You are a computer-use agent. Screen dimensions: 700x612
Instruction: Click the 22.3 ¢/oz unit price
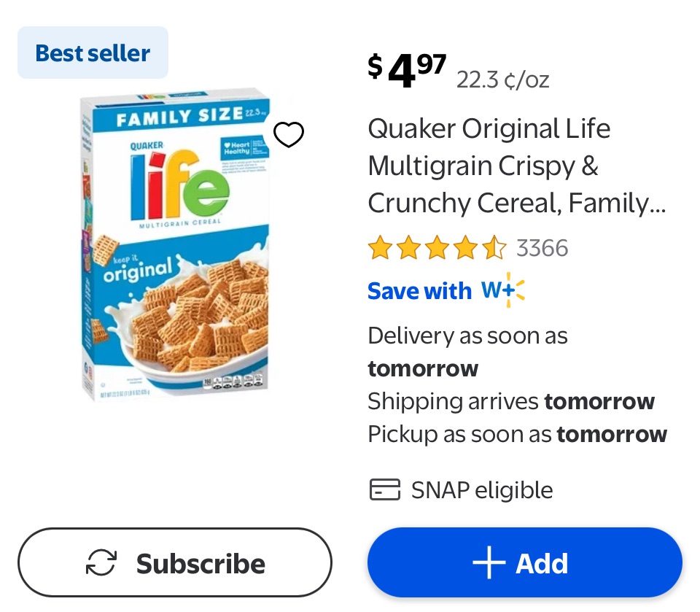502,80
